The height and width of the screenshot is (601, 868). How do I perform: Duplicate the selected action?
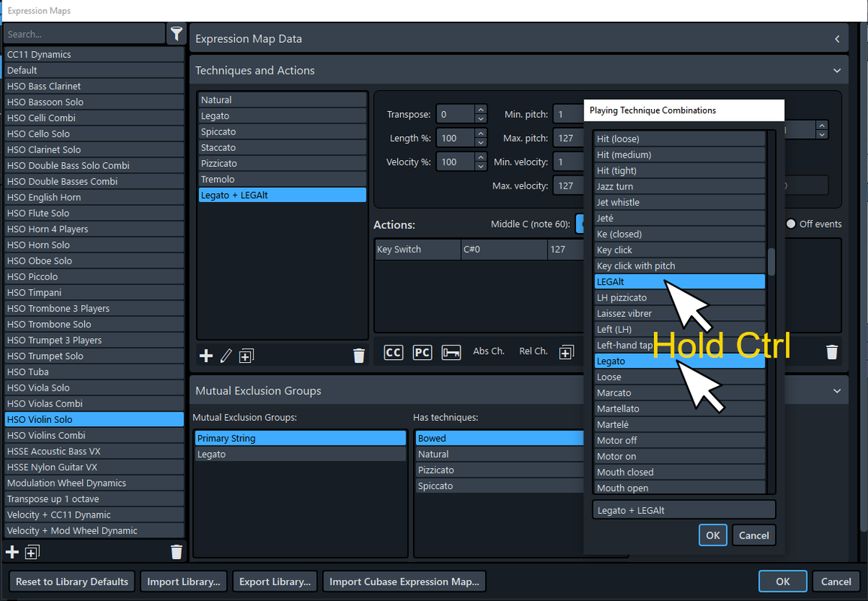(x=566, y=352)
